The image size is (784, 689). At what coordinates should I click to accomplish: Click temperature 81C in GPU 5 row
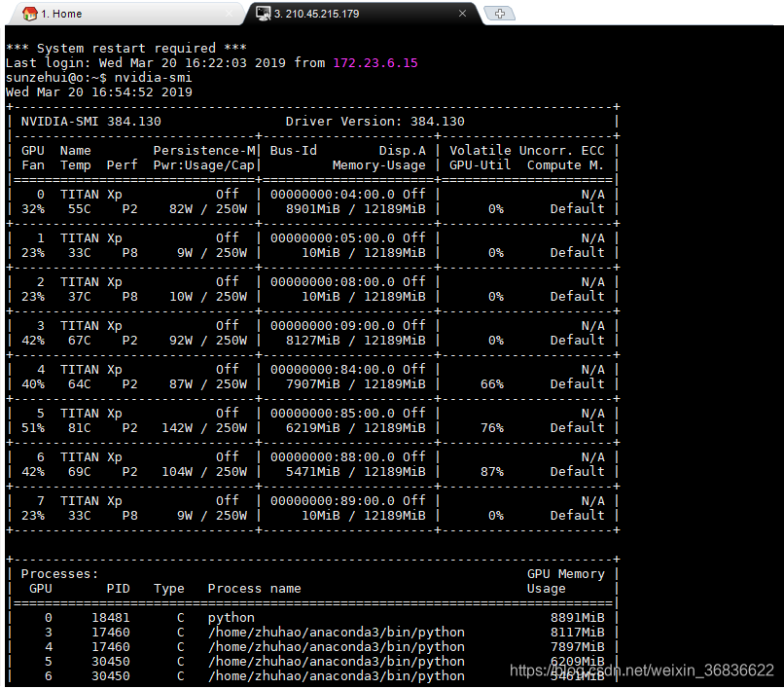[x=80, y=428]
